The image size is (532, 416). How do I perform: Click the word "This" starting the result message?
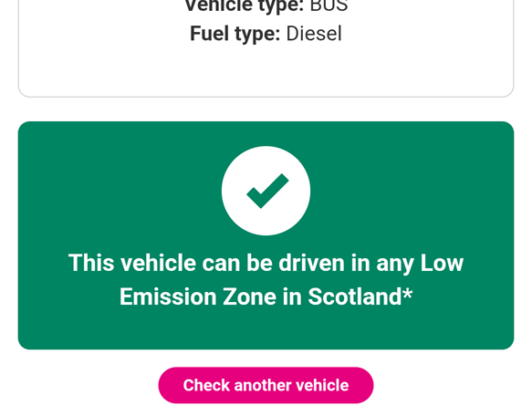[91, 263]
